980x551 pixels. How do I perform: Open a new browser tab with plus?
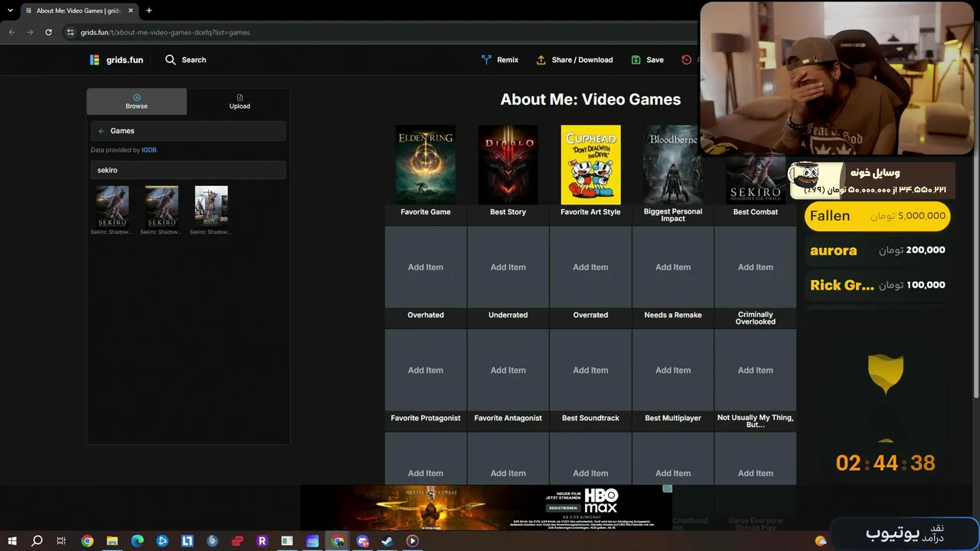(149, 11)
